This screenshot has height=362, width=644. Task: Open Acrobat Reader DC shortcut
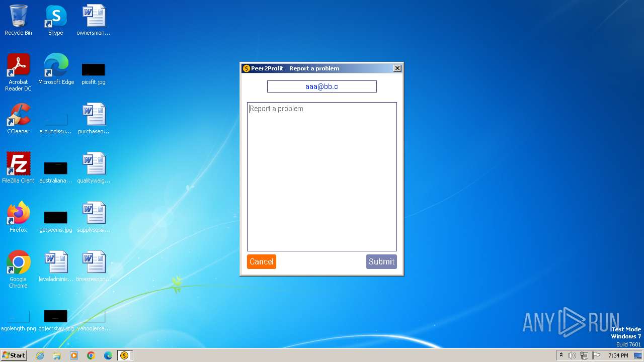[x=18, y=72]
